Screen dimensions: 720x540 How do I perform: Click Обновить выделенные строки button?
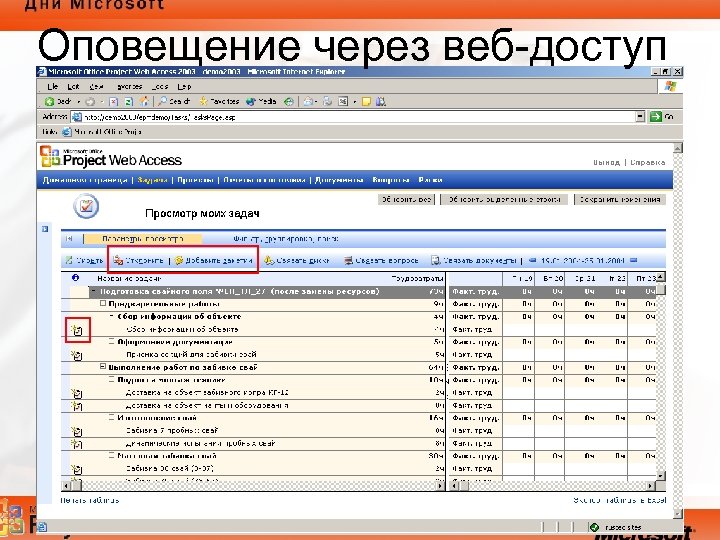pos(504,199)
